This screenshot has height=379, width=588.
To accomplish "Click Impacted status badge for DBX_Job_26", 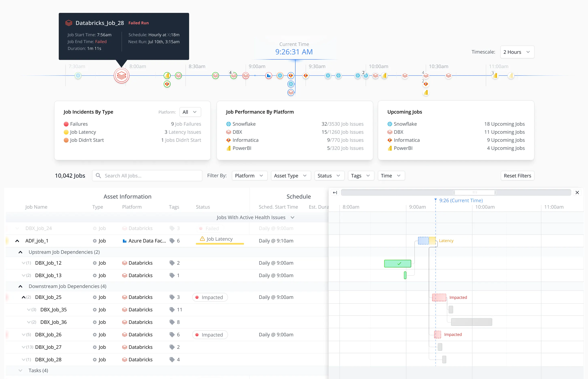I will pyautogui.click(x=210, y=335).
